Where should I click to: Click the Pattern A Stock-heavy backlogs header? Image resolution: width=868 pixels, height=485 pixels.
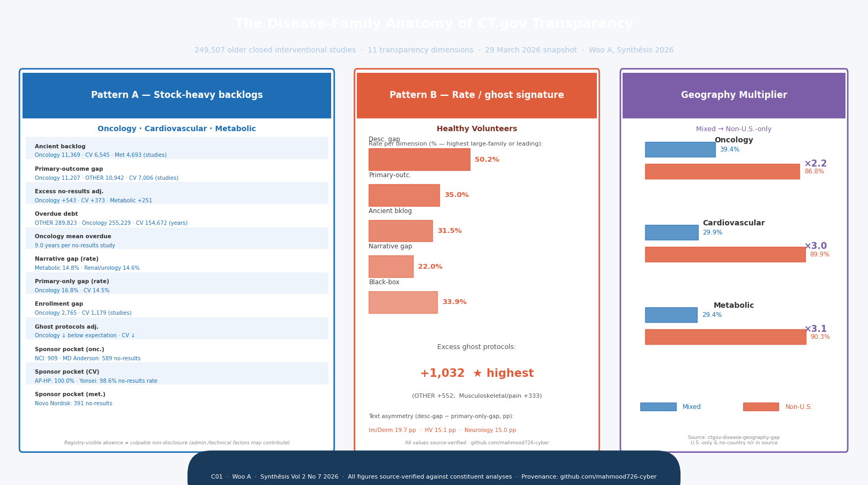pyautogui.click(x=177, y=95)
